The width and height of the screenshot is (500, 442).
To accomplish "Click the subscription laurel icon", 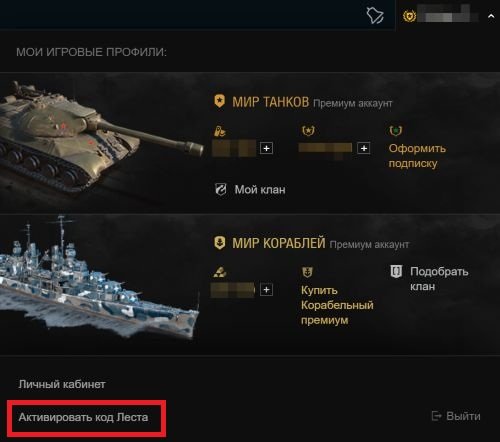I will pos(396,131).
